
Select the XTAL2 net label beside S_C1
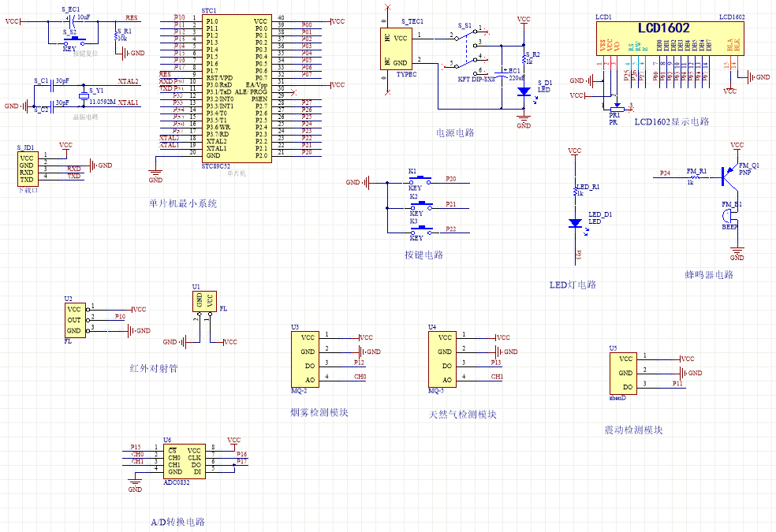coord(129,81)
